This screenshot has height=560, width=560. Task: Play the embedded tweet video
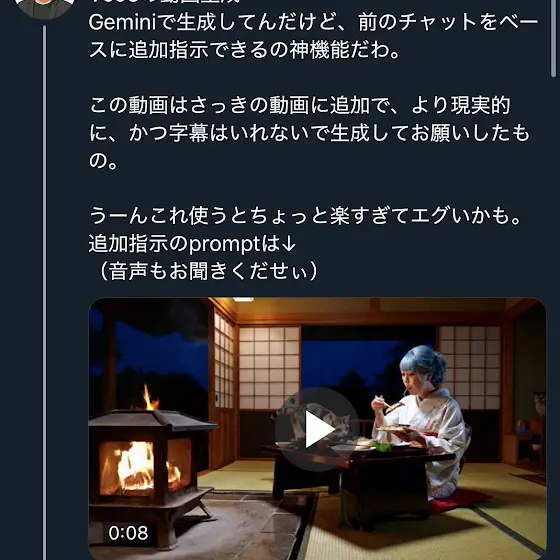tap(317, 429)
